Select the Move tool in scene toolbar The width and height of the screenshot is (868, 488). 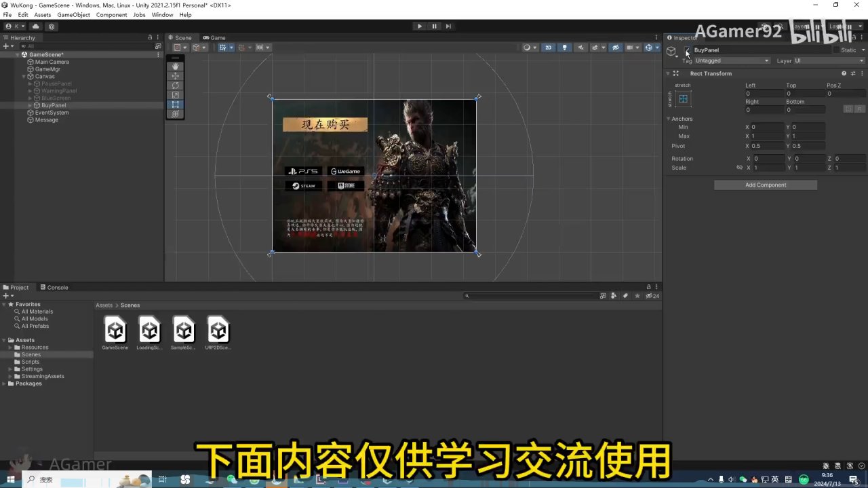pos(176,76)
